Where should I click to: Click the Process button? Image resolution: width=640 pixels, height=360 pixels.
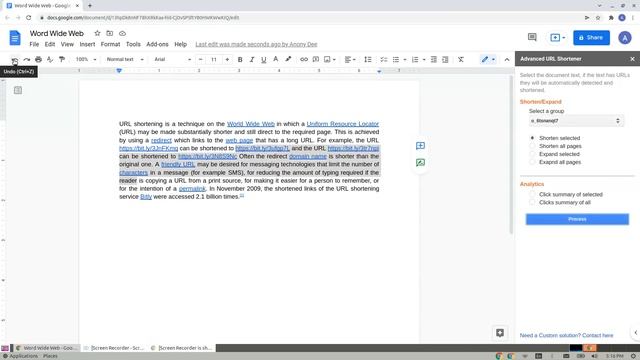click(x=577, y=219)
